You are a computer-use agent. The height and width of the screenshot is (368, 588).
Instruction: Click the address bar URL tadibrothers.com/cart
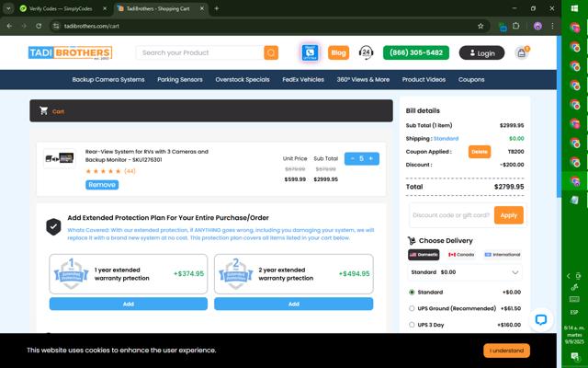(x=92, y=26)
